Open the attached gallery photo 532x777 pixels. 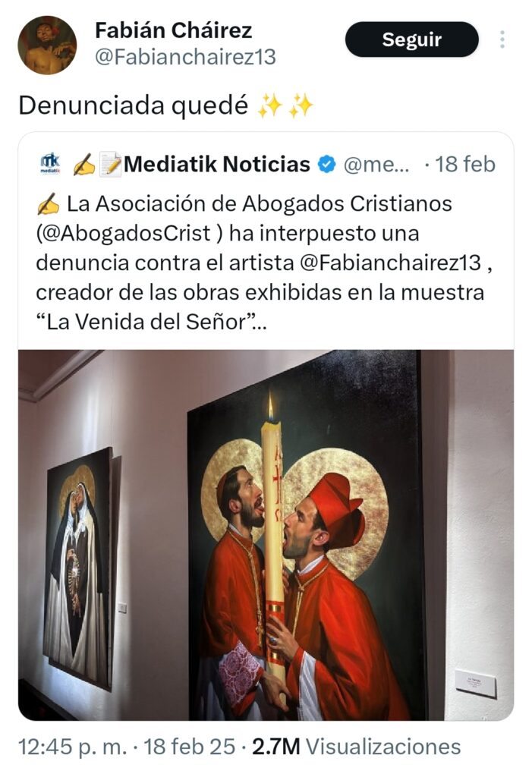point(266,535)
